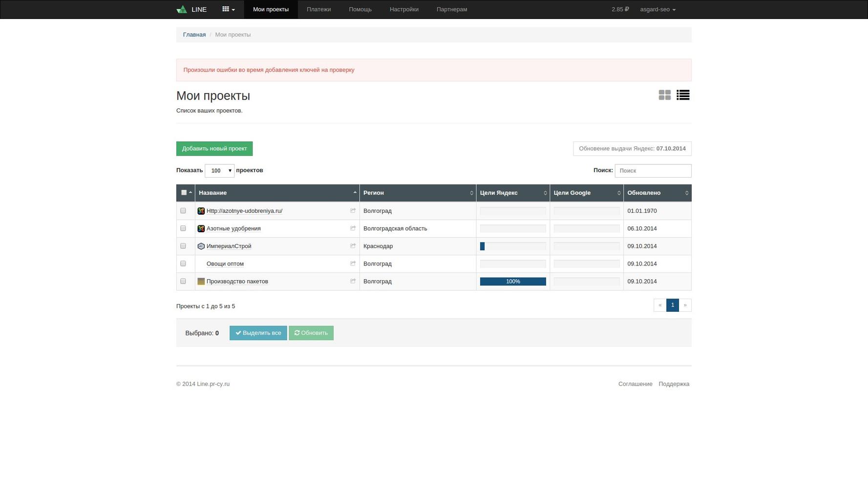Open Поддержка footer link

click(x=674, y=384)
